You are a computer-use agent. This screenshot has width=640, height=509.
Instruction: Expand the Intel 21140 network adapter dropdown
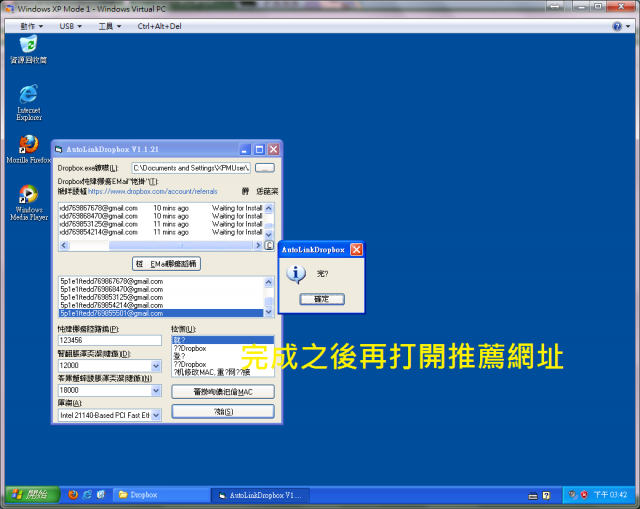[156, 415]
